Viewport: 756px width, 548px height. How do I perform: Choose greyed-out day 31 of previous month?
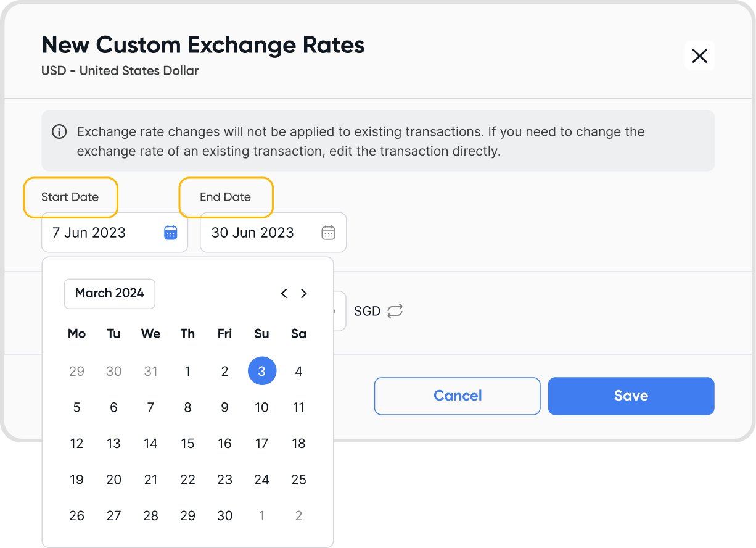[x=151, y=371]
